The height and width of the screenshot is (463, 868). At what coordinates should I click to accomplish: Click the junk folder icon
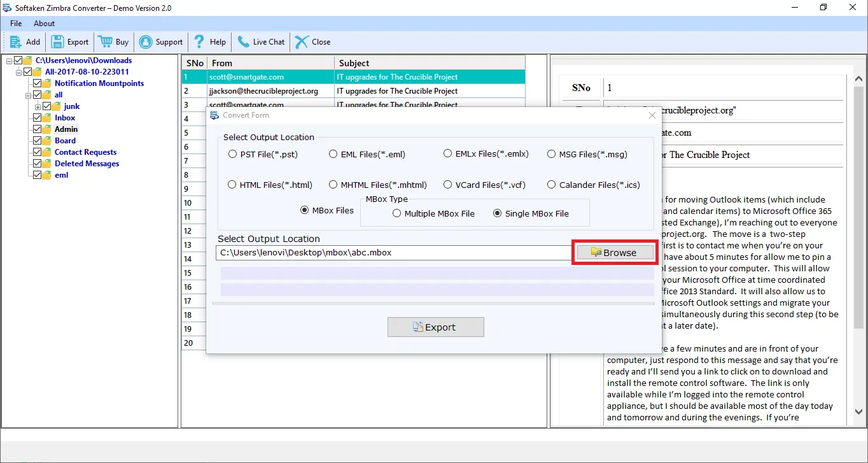[57, 106]
